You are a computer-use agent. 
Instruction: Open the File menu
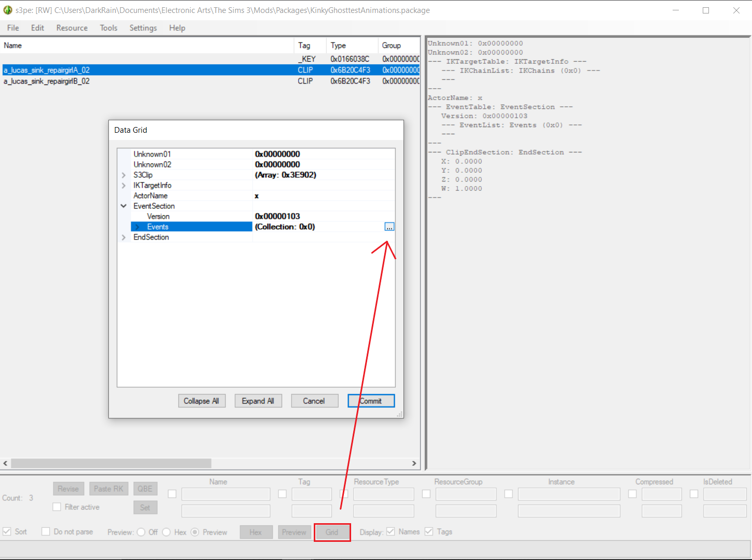[x=13, y=28]
